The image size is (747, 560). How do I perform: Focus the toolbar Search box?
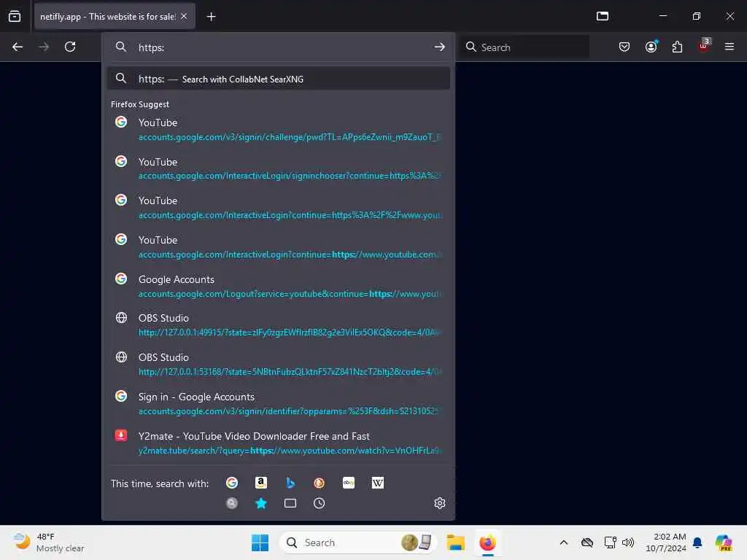coord(525,47)
